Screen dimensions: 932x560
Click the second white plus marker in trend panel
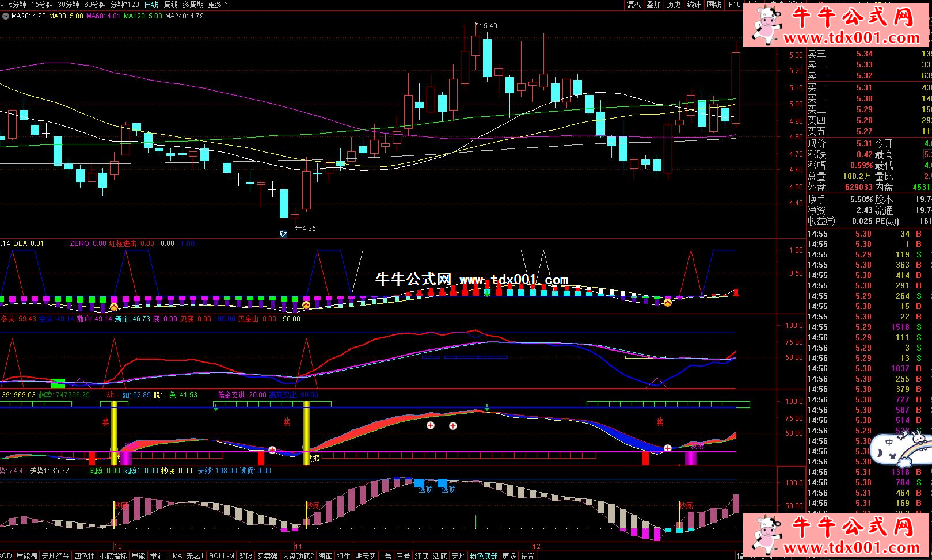click(x=453, y=426)
